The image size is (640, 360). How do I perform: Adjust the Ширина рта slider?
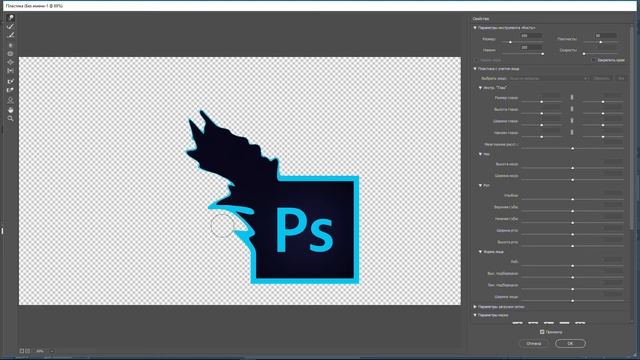tap(572, 234)
